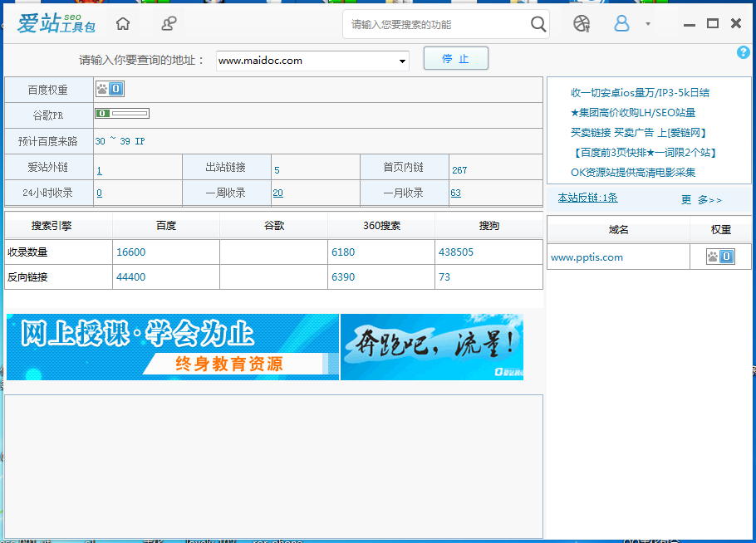756x543 pixels.
Task: Click the 搜狗 收录数量 value 438505
Action: (455, 252)
